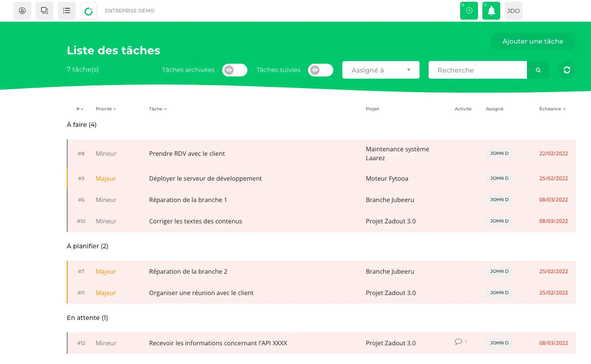Open notifications with the bell icon
Viewport: 591px width, 364px height.
tap(491, 11)
